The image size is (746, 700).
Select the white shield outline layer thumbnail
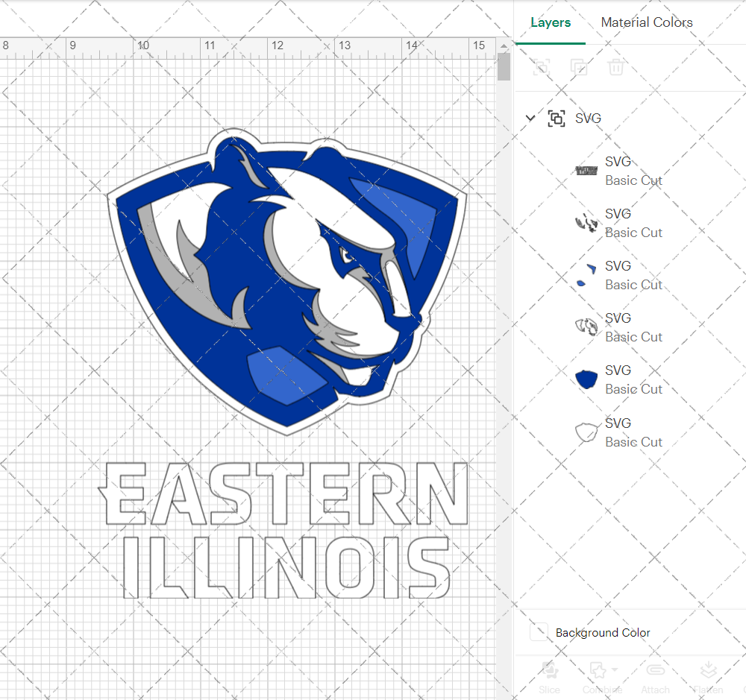click(586, 432)
